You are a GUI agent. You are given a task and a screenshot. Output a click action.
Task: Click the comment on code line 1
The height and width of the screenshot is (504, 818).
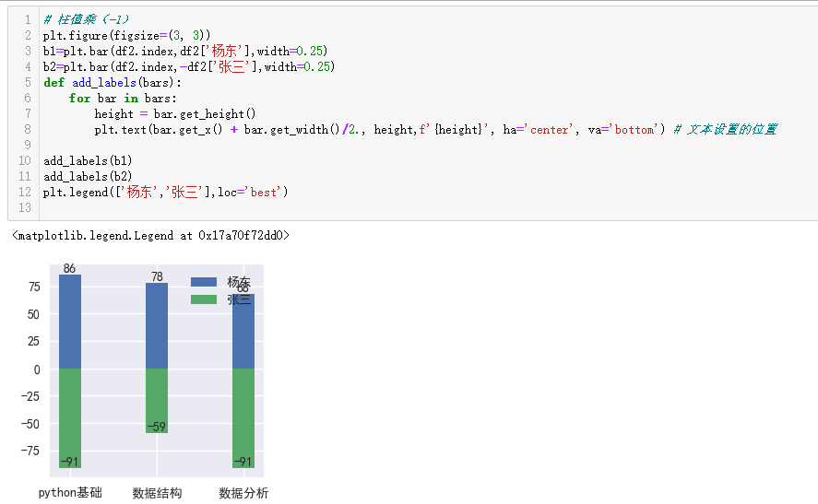click(x=86, y=19)
